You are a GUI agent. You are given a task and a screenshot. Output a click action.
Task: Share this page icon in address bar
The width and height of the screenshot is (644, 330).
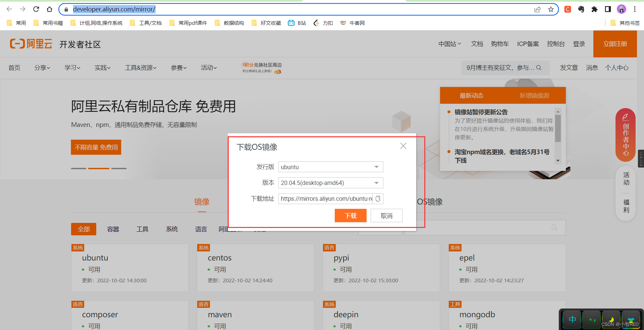[x=537, y=9]
